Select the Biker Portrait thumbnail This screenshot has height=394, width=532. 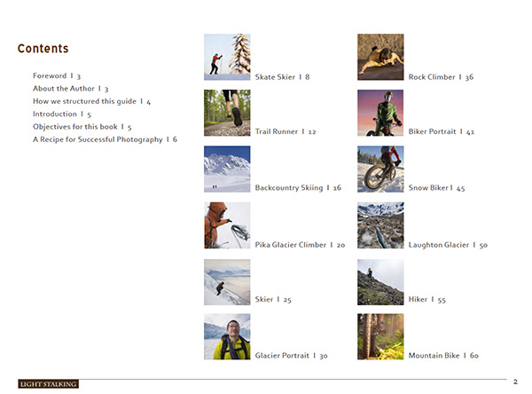point(380,113)
